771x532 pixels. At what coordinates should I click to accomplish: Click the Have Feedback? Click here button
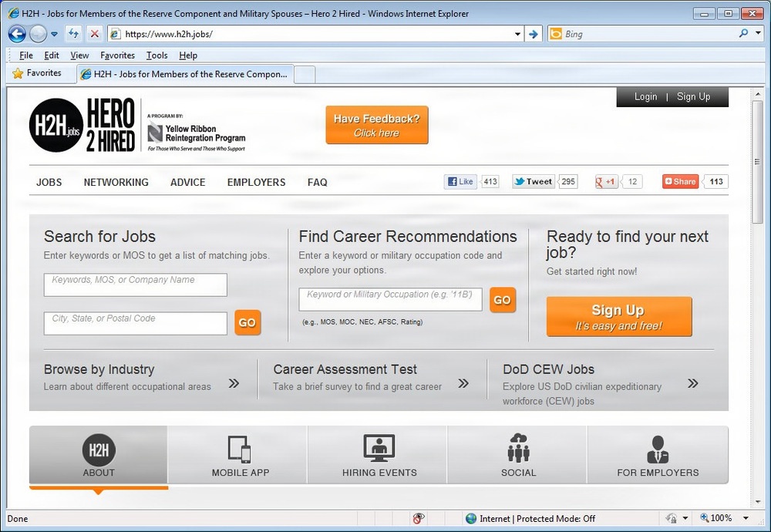377,126
